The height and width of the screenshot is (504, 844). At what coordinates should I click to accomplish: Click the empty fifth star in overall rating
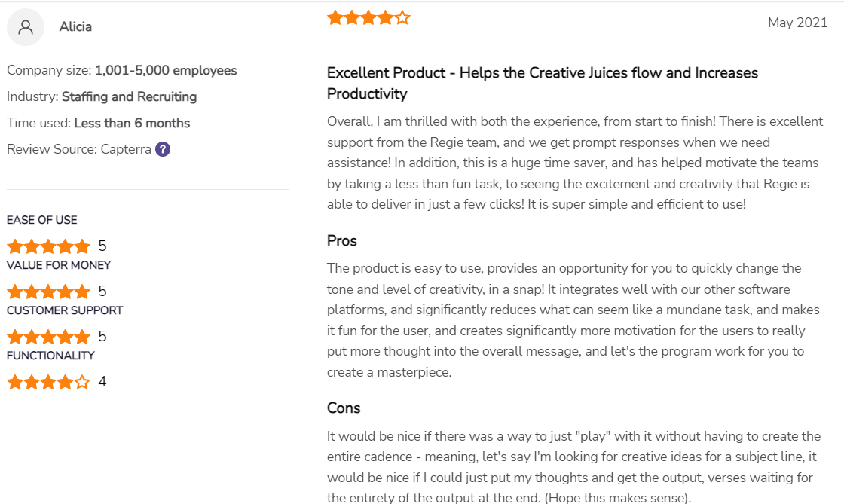[x=402, y=18]
